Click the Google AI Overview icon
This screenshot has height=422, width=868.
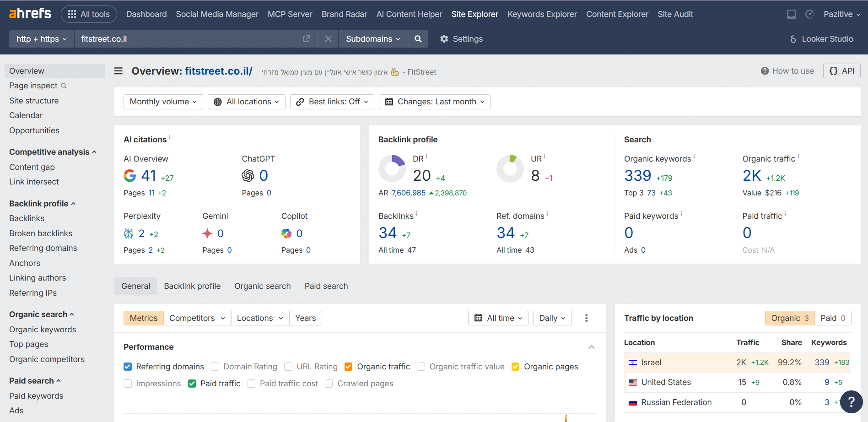130,176
